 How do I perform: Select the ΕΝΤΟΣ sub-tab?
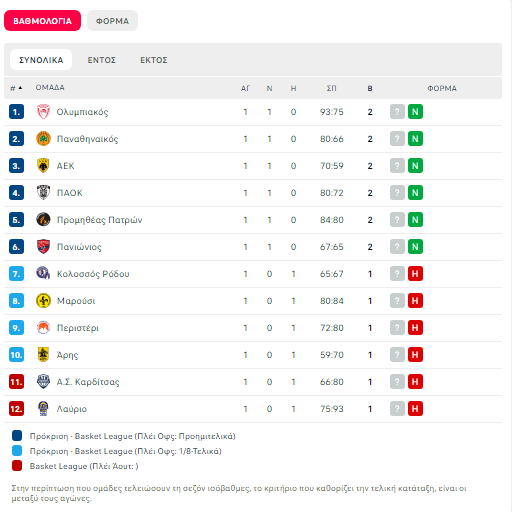102,60
